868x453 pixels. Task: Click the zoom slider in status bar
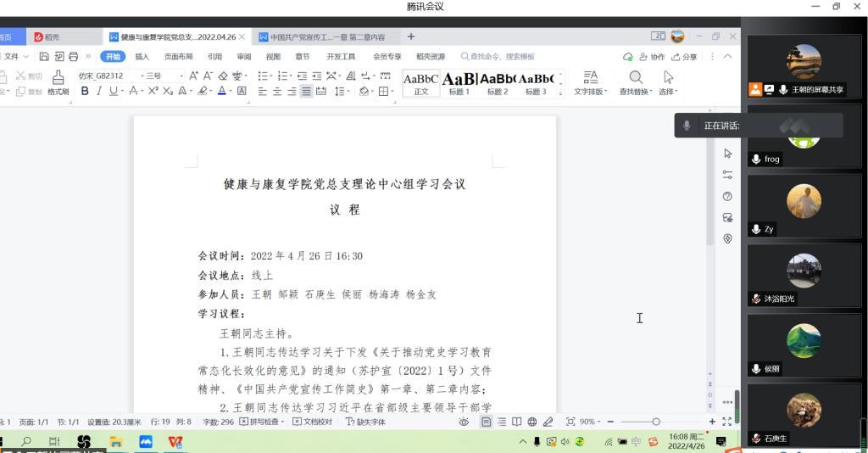[x=656, y=422]
